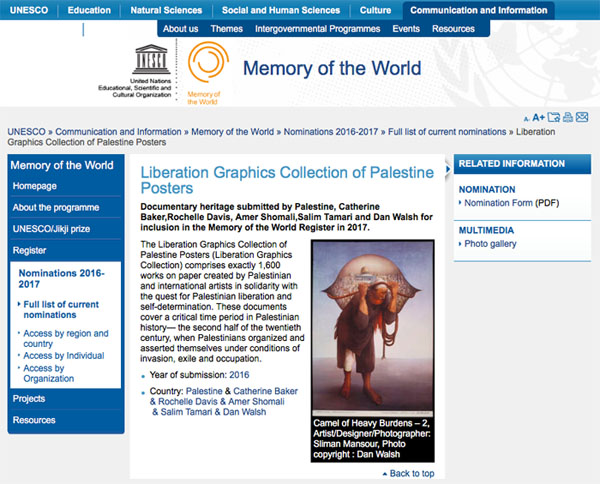Select Communication and Information tab
The width and height of the screenshot is (600, 484).
click(479, 10)
